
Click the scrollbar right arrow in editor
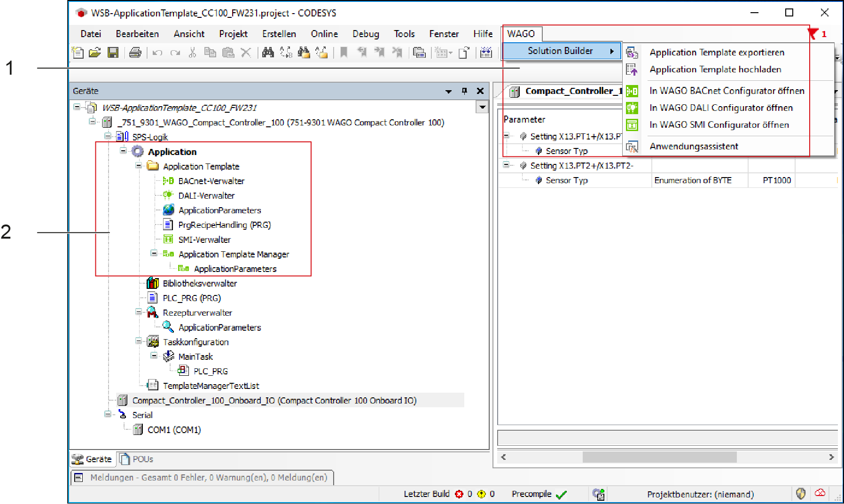(831, 457)
